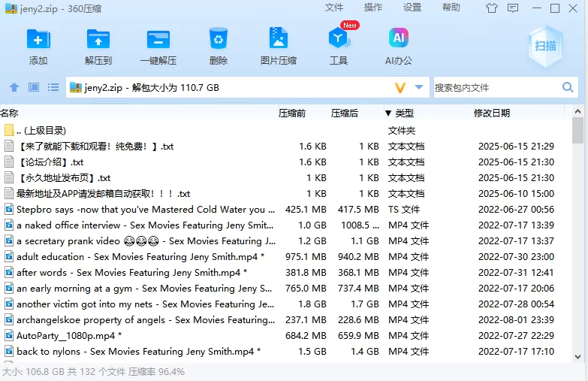The width and height of the screenshot is (588, 381).
Task: Open the 文件 menu
Action: 334,8
